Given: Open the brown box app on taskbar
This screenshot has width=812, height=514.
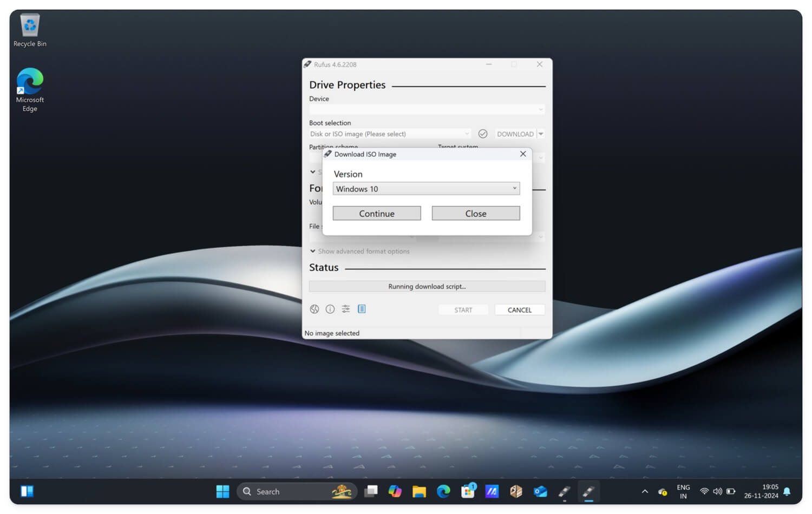Looking at the screenshot, I should [516, 491].
